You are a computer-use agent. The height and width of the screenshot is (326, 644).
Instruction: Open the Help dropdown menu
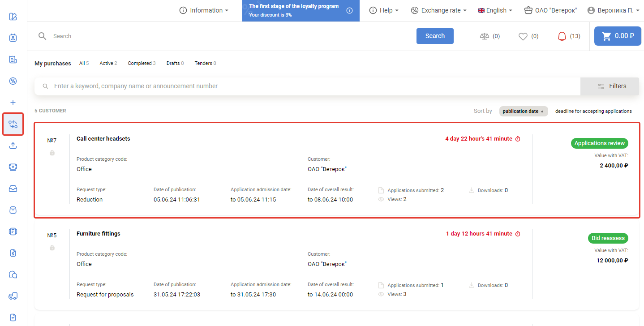pyautogui.click(x=384, y=10)
